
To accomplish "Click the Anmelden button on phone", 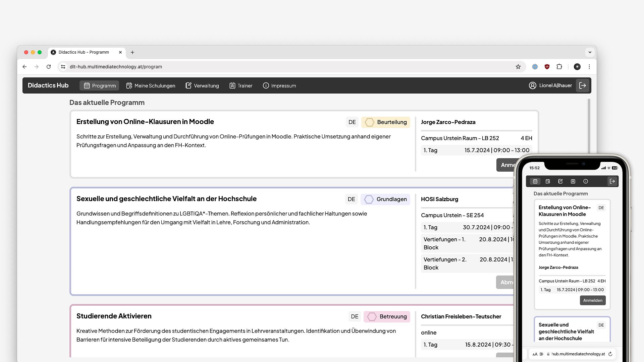I will coord(593,300).
